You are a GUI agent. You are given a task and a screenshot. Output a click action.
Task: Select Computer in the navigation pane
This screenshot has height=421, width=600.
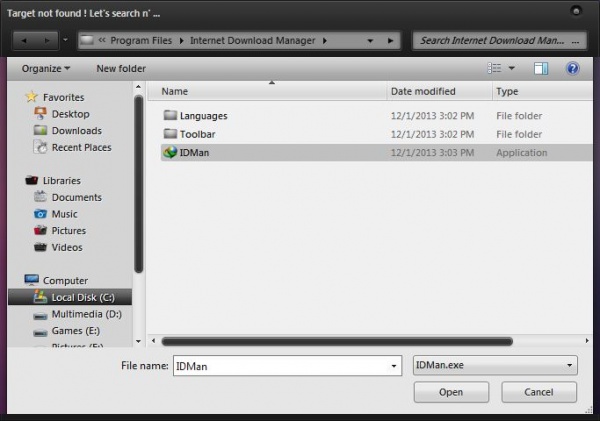tap(65, 281)
